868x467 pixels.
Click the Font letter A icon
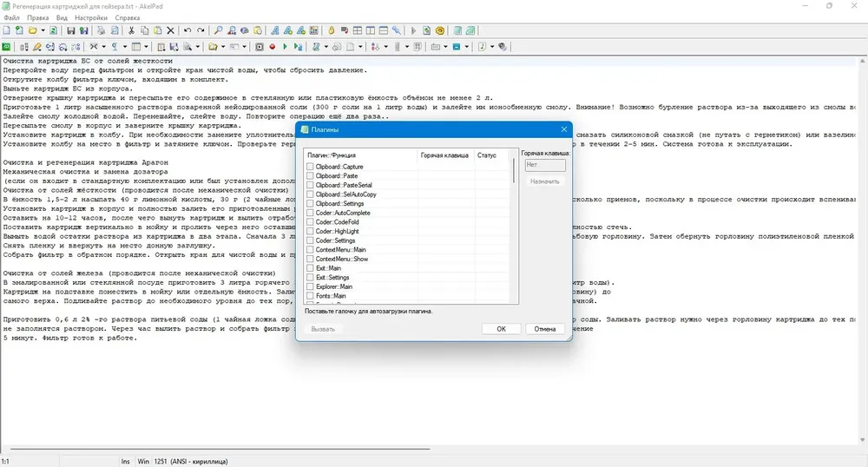coord(275,31)
